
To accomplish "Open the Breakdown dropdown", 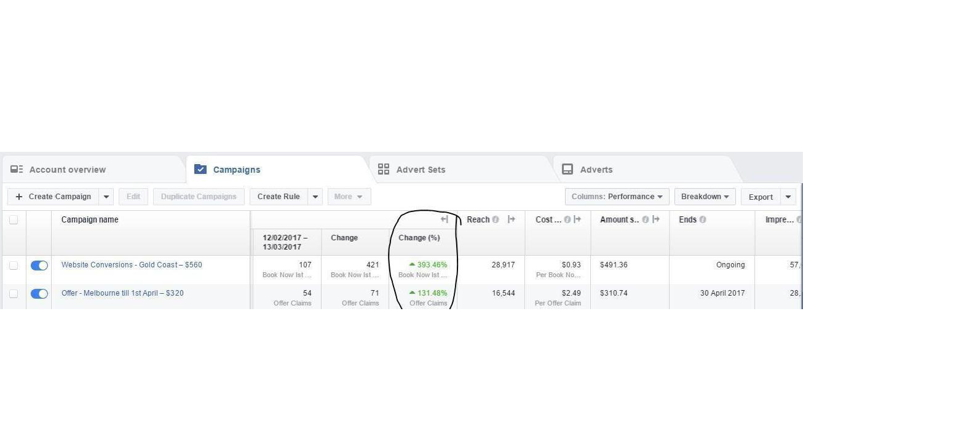I will click(705, 197).
